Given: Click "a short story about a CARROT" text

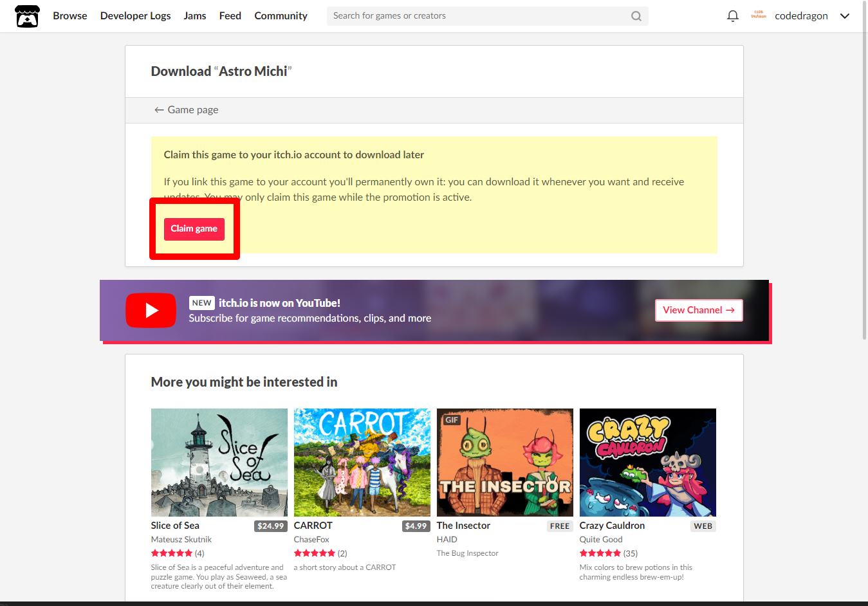Looking at the screenshot, I should coord(345,567).
